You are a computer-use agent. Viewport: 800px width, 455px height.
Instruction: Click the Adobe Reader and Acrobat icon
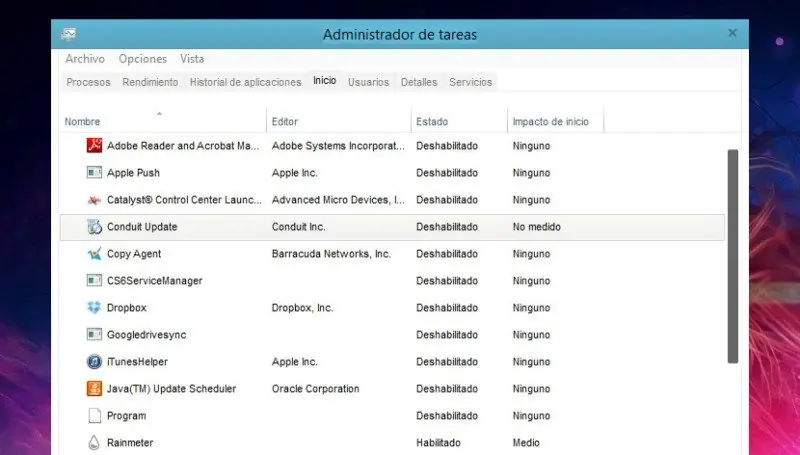94,145
